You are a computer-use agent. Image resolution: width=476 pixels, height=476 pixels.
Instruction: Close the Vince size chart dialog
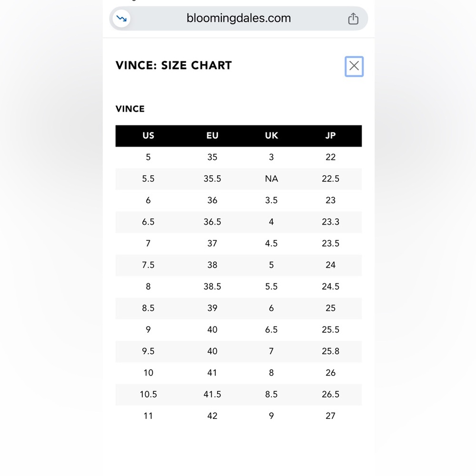pyautogui.click(x=354, y=66)
